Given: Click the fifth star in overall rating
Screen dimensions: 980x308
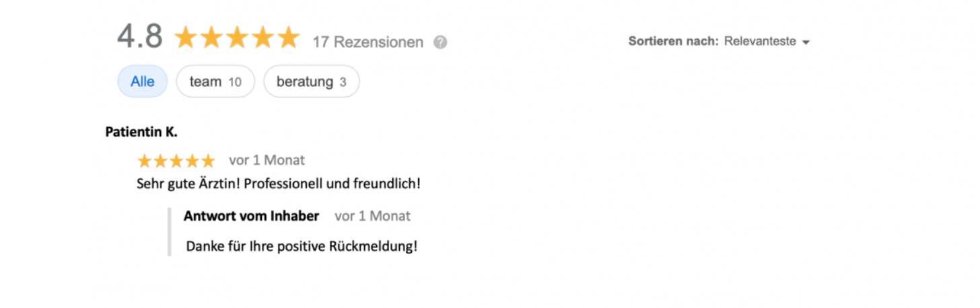Looking at the screenshot, I should click(x=288, y=38).
